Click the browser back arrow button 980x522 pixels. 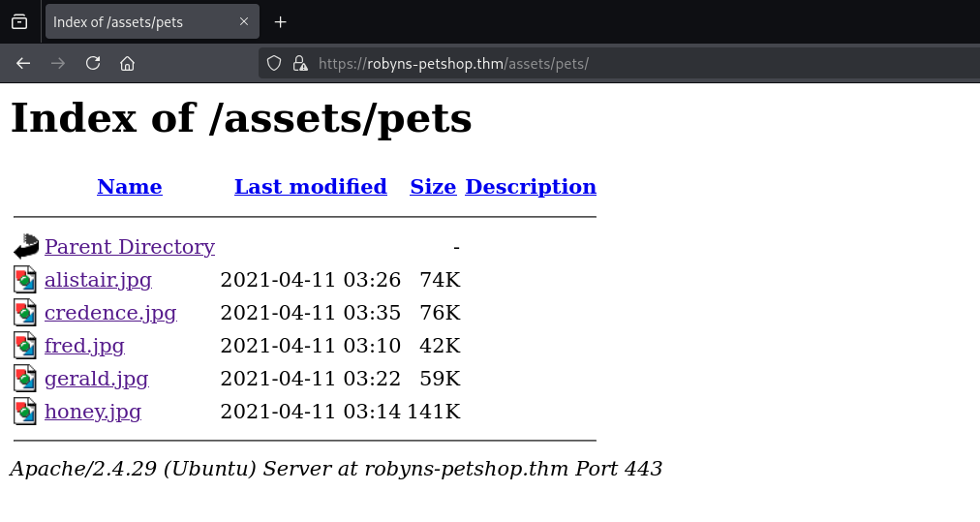23,63
